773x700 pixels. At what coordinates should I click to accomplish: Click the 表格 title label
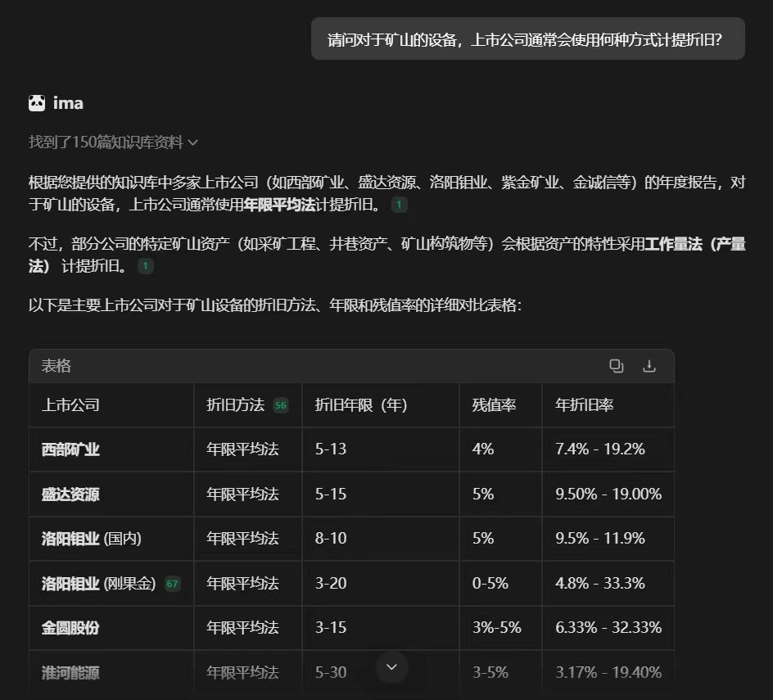click(57, 366)
